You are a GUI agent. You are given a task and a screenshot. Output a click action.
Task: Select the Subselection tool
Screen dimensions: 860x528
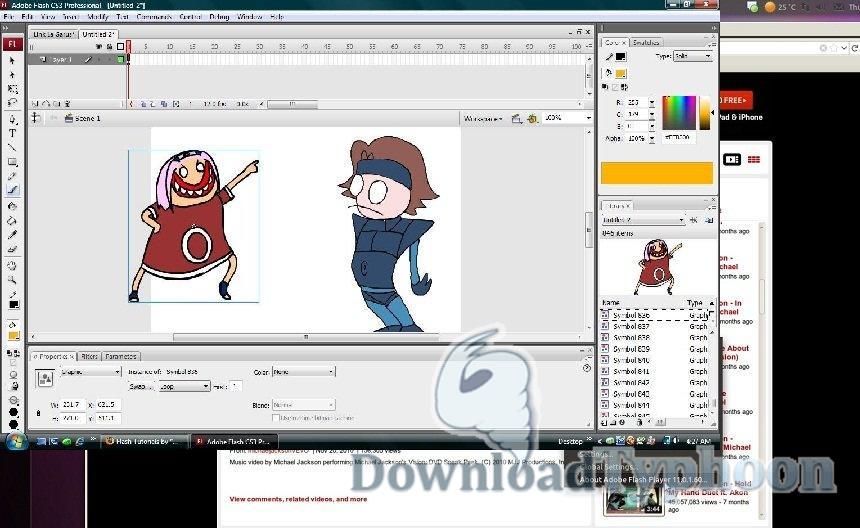(x=13, y=74)
